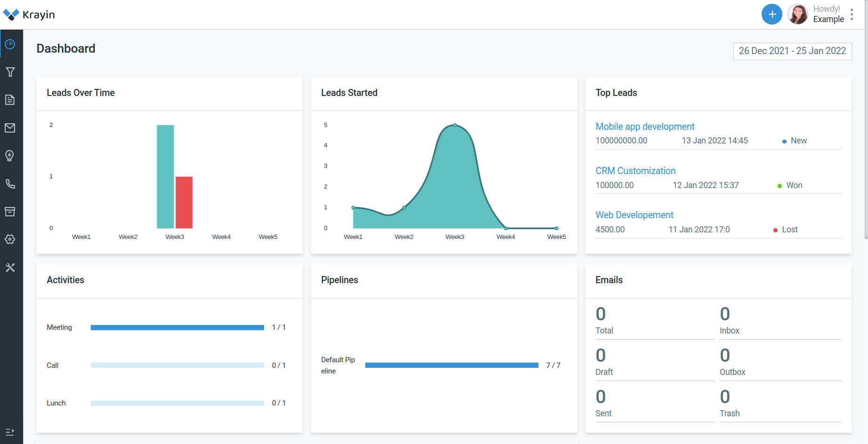Open Contacts phone icon in sidebar
The width and height of the screenshot is (868, 444).
(x=10, y=184)
